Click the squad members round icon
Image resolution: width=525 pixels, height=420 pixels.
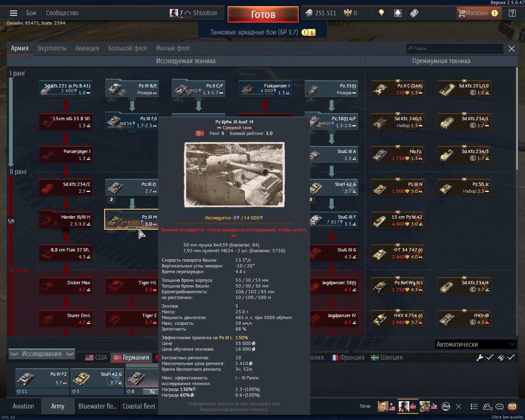coord(446,406)
